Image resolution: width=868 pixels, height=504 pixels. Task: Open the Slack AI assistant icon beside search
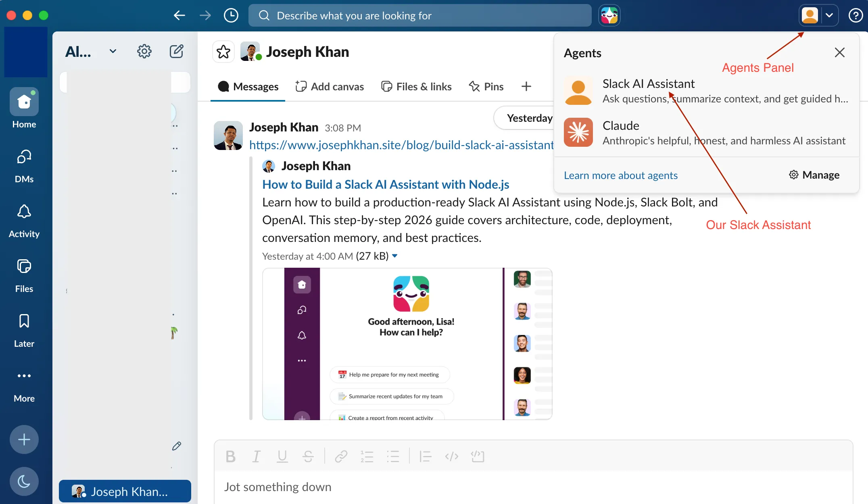click(609, 16)
